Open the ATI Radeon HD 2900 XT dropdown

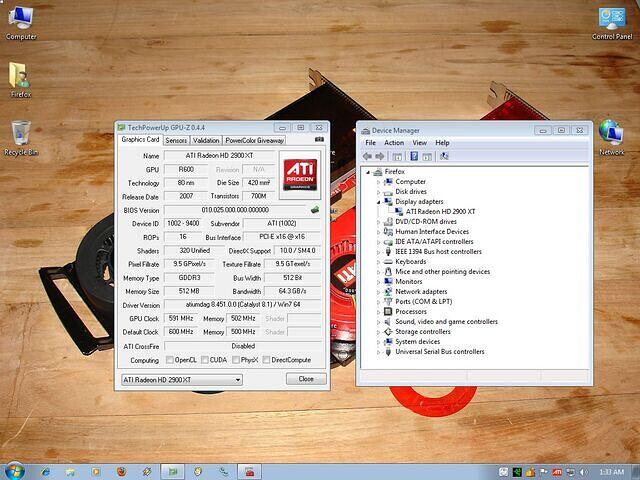[x=182, y=380]
